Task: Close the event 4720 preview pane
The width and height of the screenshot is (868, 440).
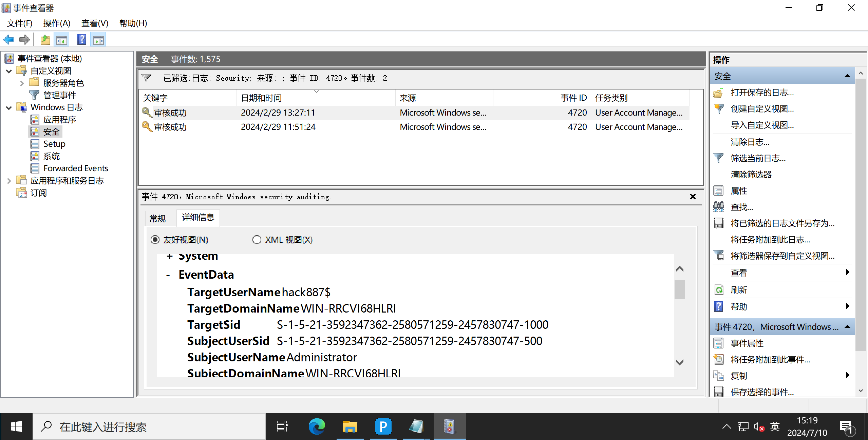Action: [693, 197]
